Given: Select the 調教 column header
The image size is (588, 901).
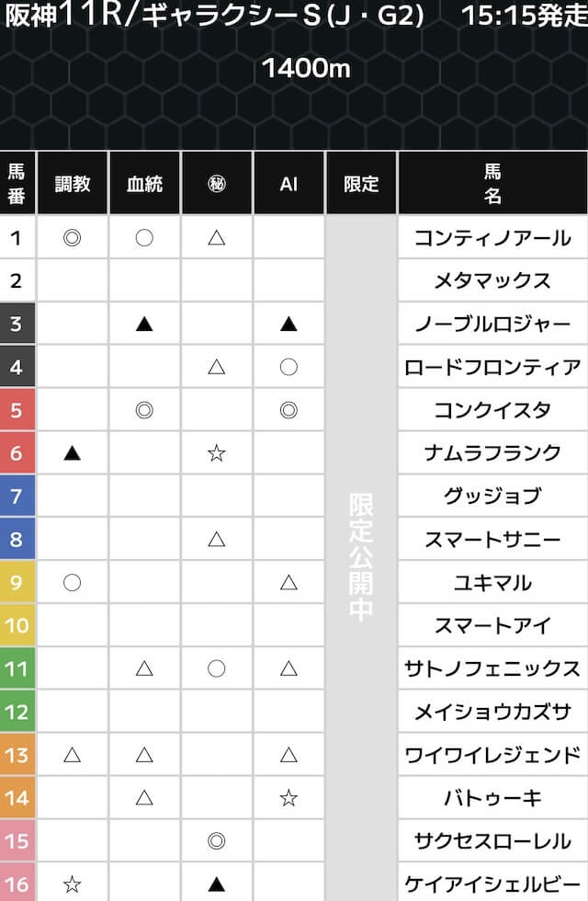Looking at the screenshot, I should pyautogui.click(x=72, y=183).
